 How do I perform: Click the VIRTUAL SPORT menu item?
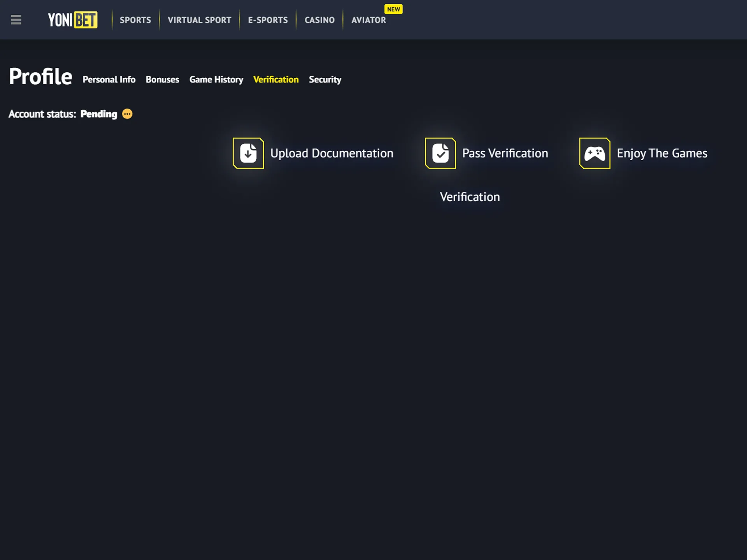pyautogui.click(x=200, y=19)
